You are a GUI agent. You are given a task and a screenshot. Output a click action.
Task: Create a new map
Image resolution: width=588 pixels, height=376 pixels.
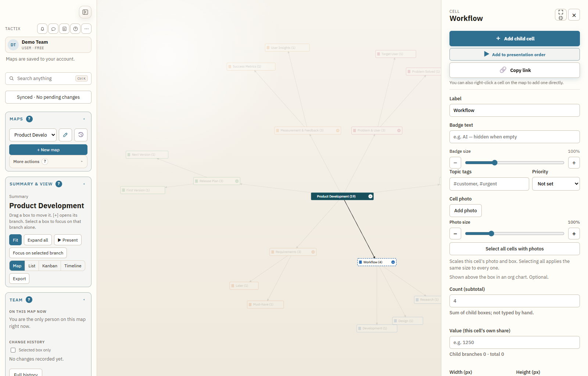pyautogui.click(x=48, y=150)
